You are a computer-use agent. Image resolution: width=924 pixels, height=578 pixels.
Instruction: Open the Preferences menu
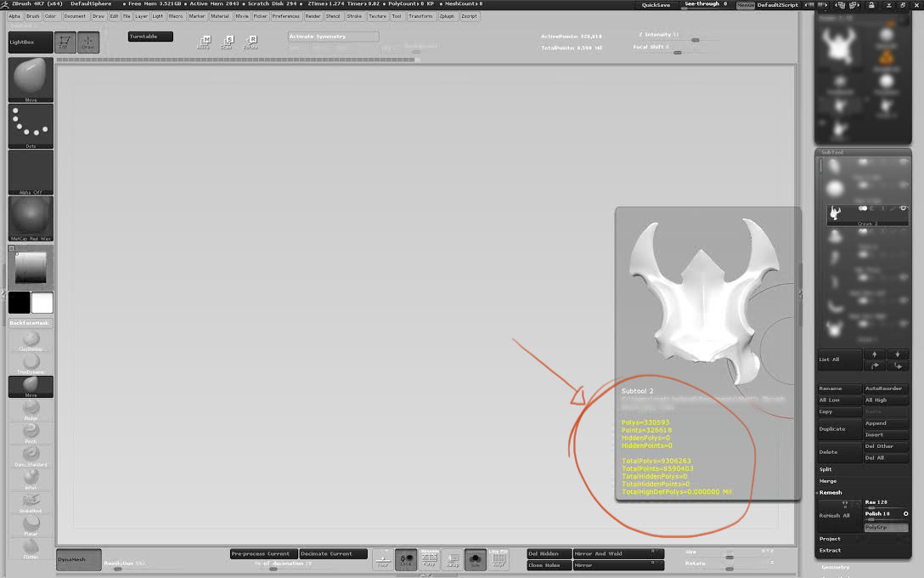point(286,15)
